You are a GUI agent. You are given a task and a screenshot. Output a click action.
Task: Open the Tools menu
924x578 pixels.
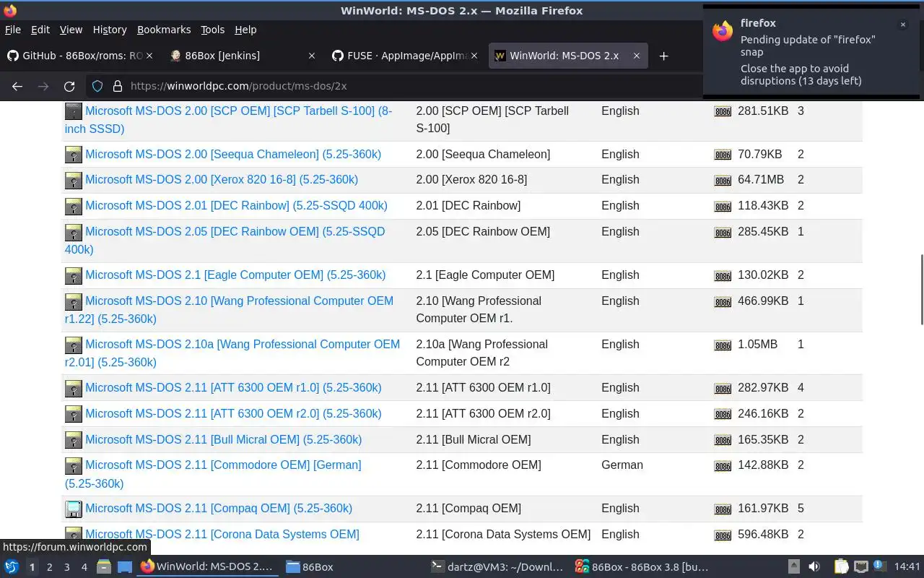point(212,30)
